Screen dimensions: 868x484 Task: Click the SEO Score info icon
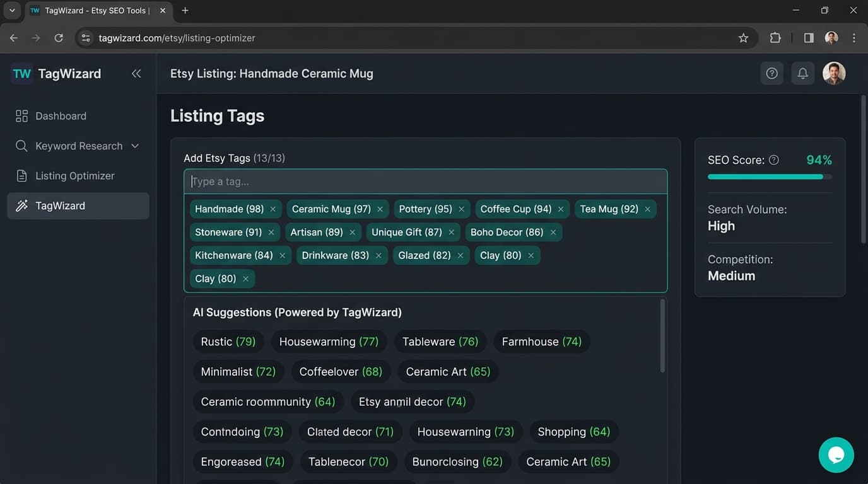pos(774,159)
